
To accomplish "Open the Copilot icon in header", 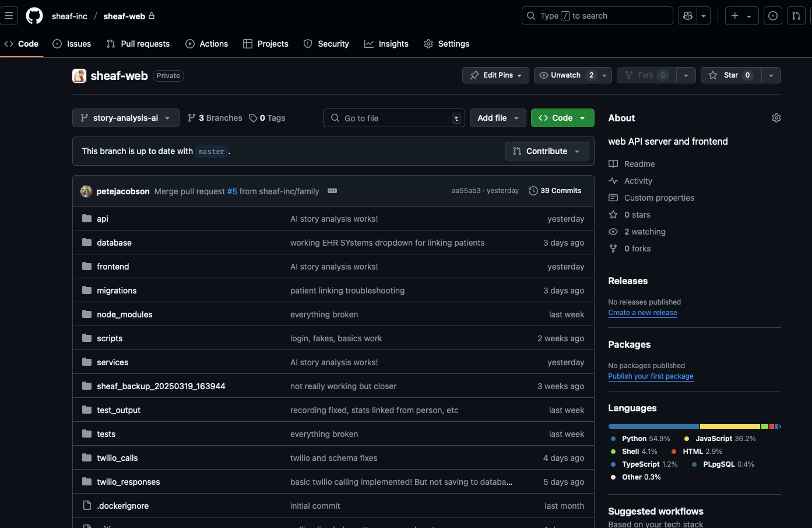I will click(x=688, y=16).
